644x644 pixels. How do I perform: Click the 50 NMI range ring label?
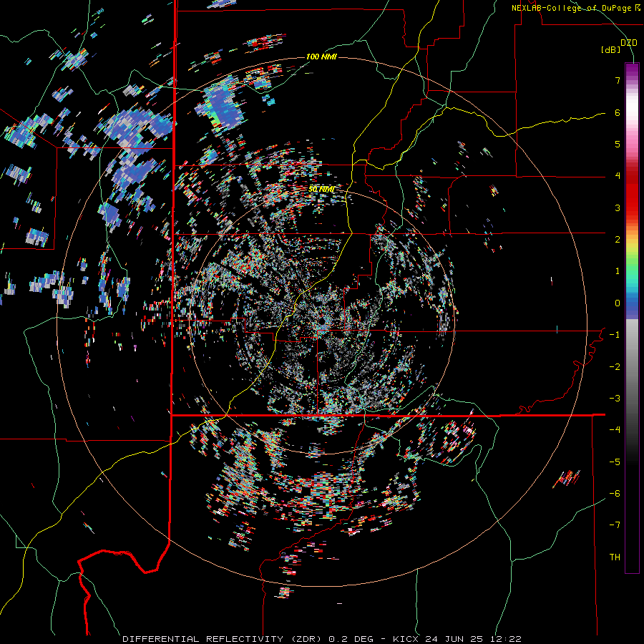321,189
